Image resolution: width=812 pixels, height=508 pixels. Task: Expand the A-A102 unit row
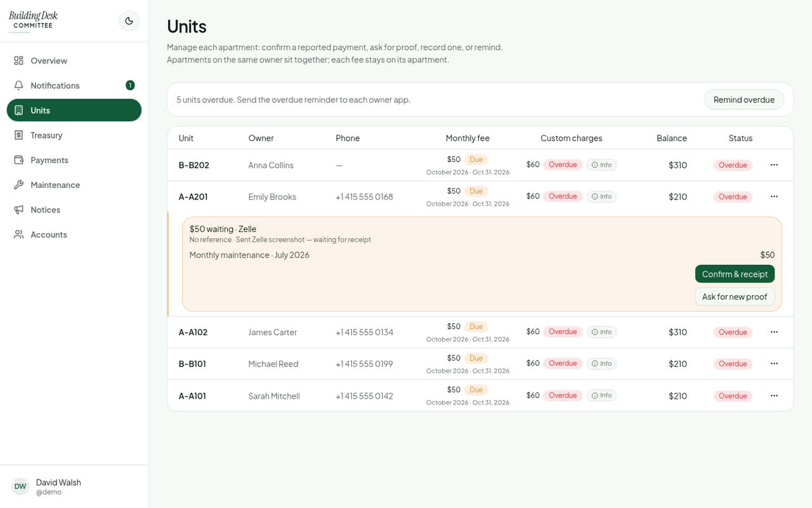480,332
